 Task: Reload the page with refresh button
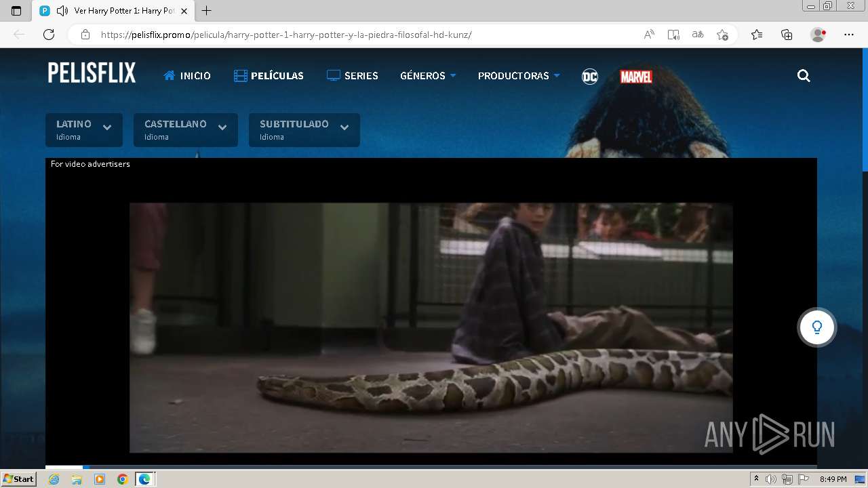[x=49, y=35]
